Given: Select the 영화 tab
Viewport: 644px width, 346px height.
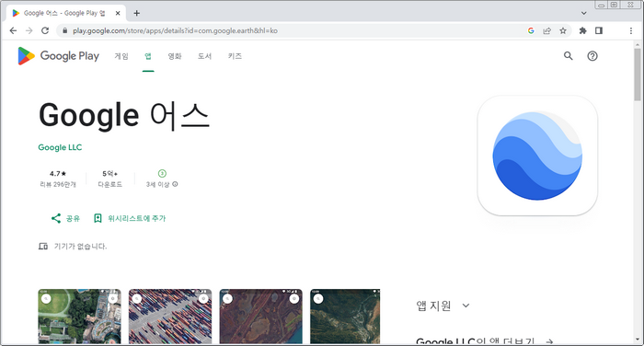Looking at the screenshot, I should pos(175,56).
